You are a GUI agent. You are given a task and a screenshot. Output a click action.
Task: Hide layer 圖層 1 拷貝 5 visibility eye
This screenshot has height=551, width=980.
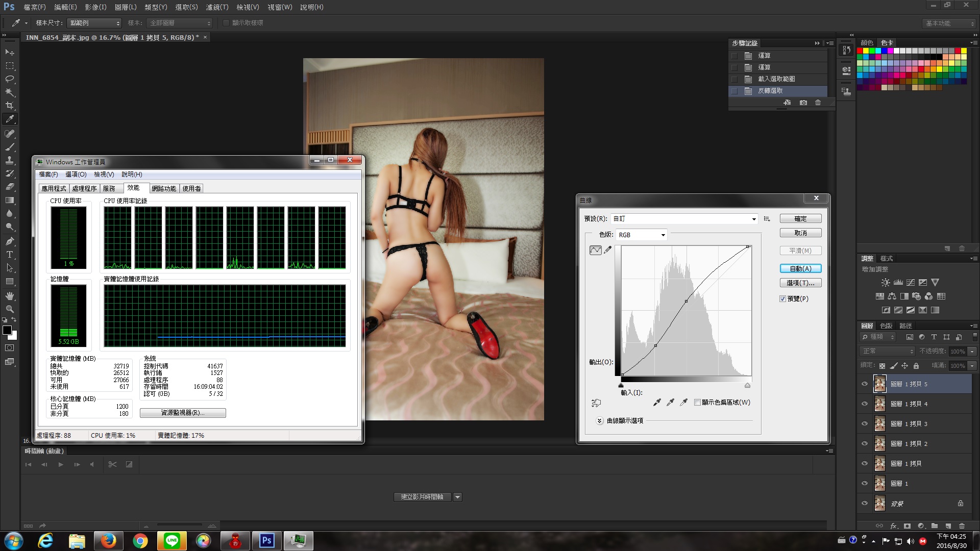[x=865, y=384]
